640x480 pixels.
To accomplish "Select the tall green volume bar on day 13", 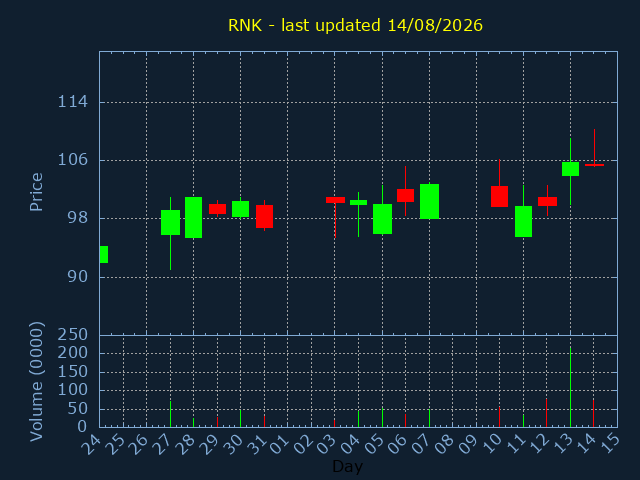I will pos(570,387).
